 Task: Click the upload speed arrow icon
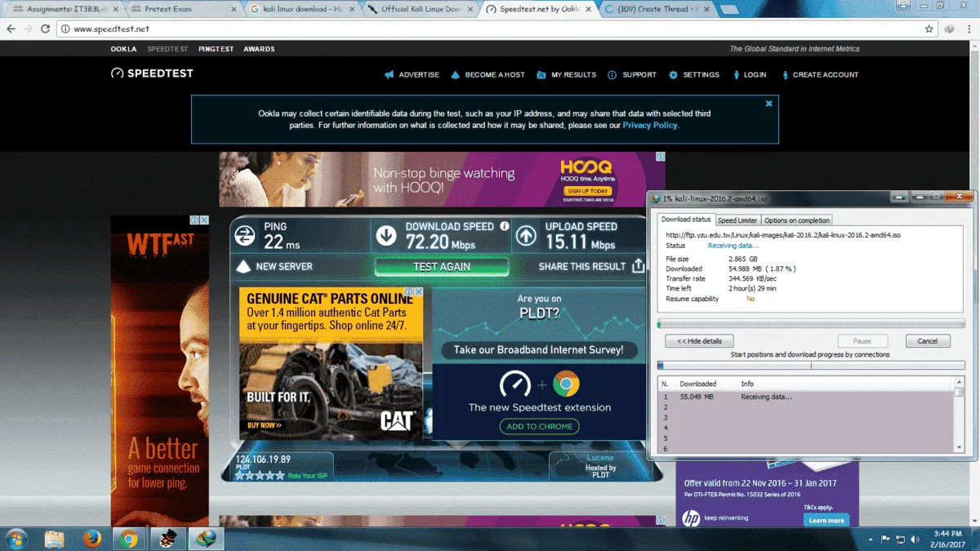(x=526, y=236)
